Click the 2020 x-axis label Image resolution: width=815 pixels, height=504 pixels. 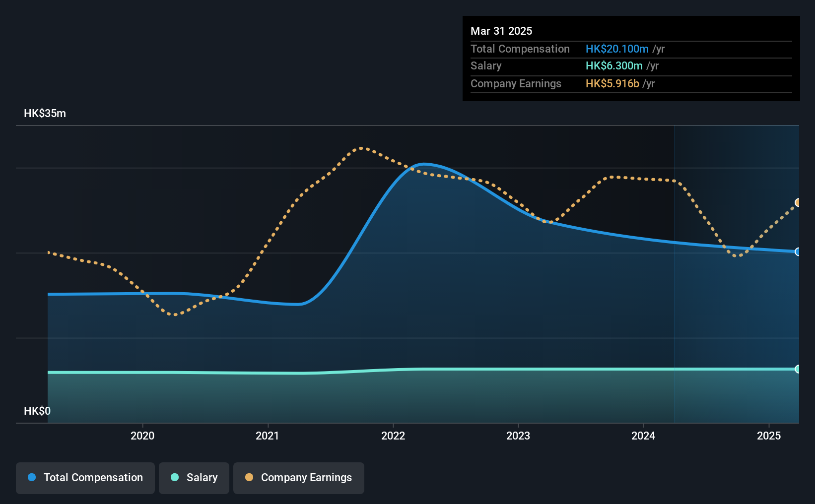click(142, 436)
